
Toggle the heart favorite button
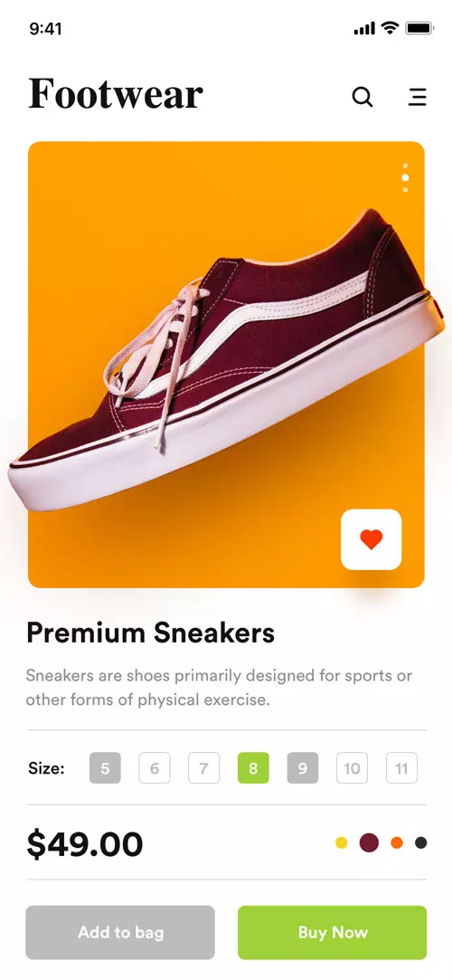[x=371, y=539]
